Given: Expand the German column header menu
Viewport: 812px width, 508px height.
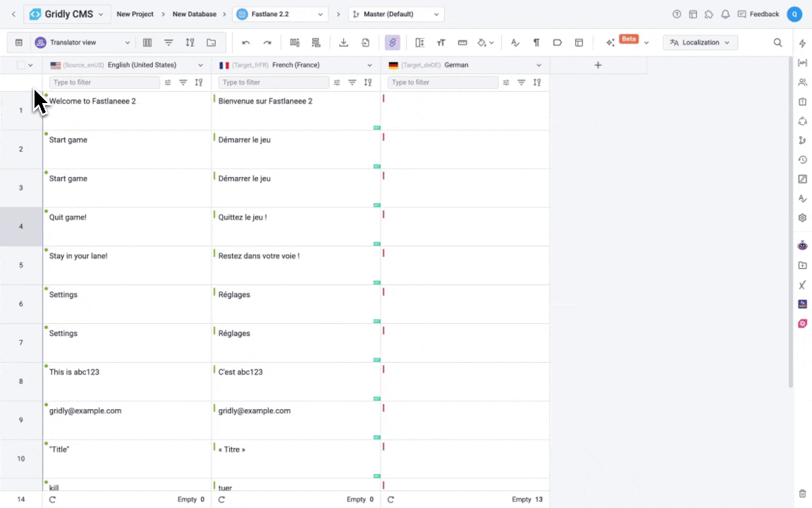Looking at the screenshot, I should pyautogui.click(x=539, y=65).
